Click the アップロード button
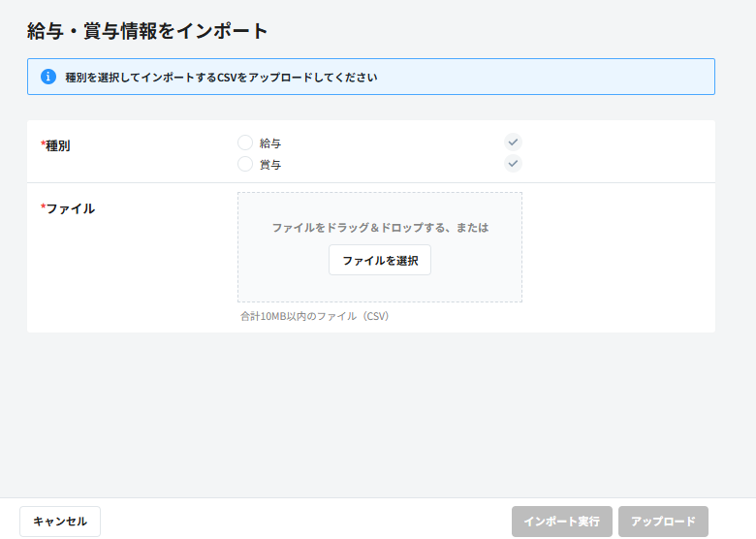 (x=663, y=522)
